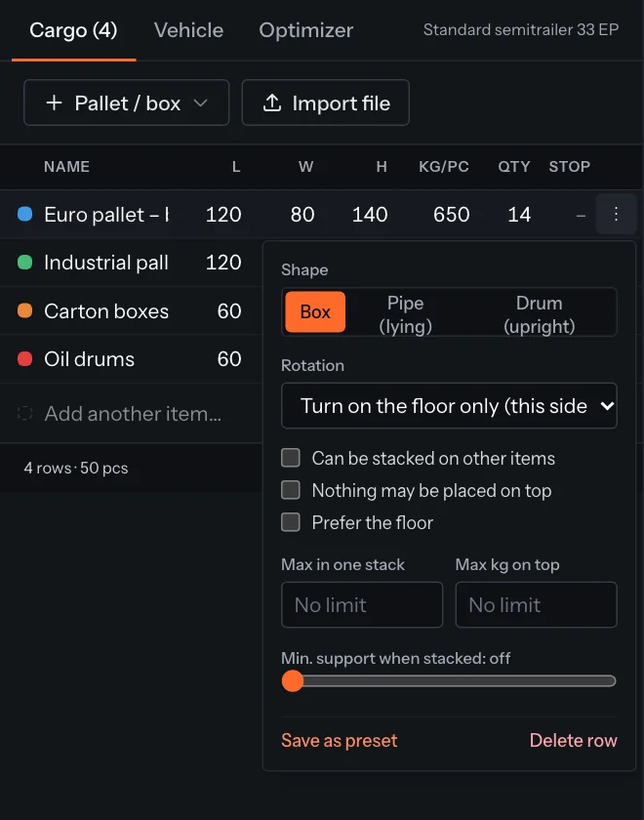The width and height of the screenshot is (644, 820).
Task: Click the Euro pallet quantity value 14
Action: (x=519, y=215)
